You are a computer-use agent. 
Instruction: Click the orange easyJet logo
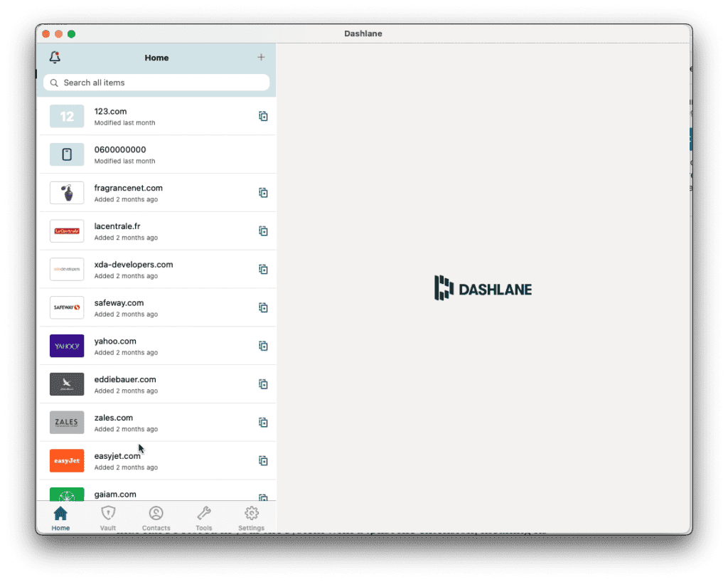click(x=67, y=461)
